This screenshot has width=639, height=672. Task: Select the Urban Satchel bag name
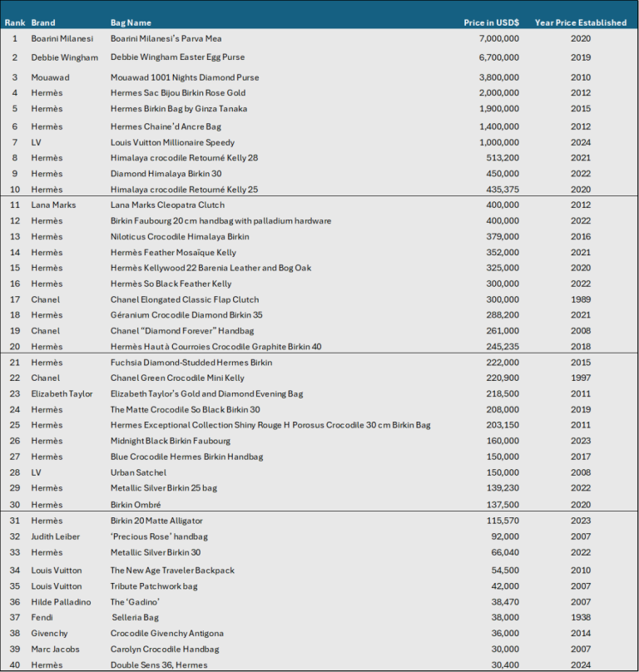tap(138, 473)
